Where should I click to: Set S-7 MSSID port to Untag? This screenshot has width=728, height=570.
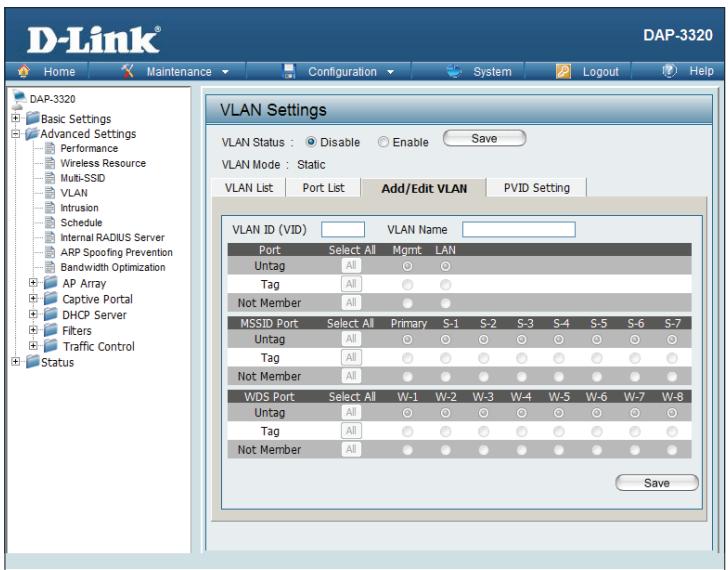click(672, 340)
